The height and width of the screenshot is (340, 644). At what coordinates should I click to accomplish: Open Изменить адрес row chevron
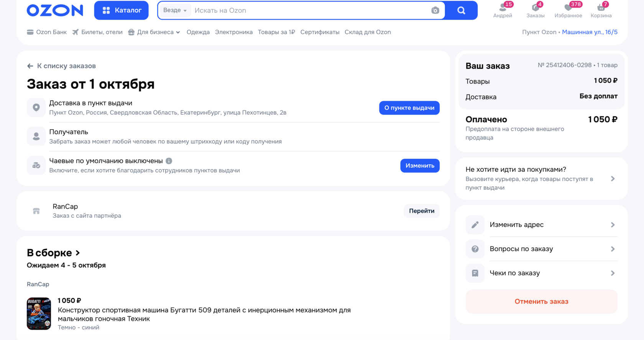click(613, 225)
